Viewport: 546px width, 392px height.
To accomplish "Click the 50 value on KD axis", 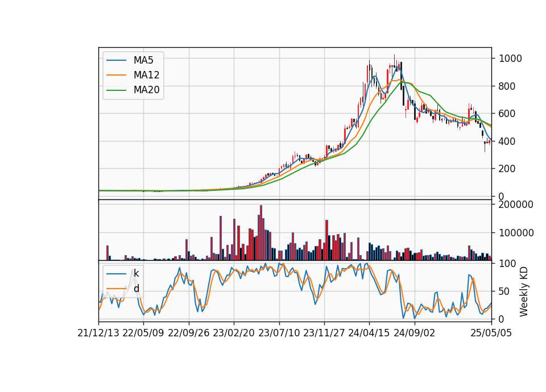I will pos(504,291).
